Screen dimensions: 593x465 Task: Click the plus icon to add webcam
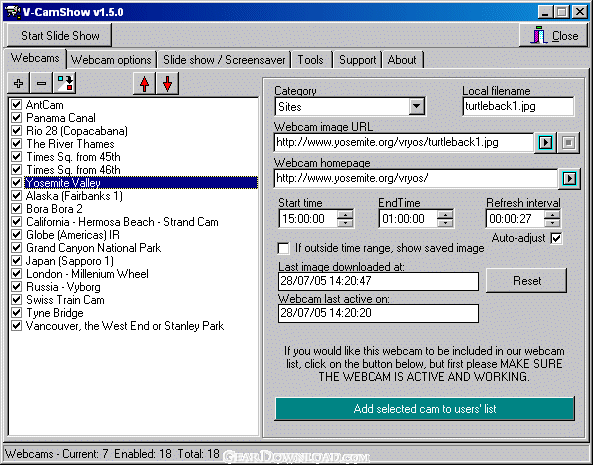[19, 84]
